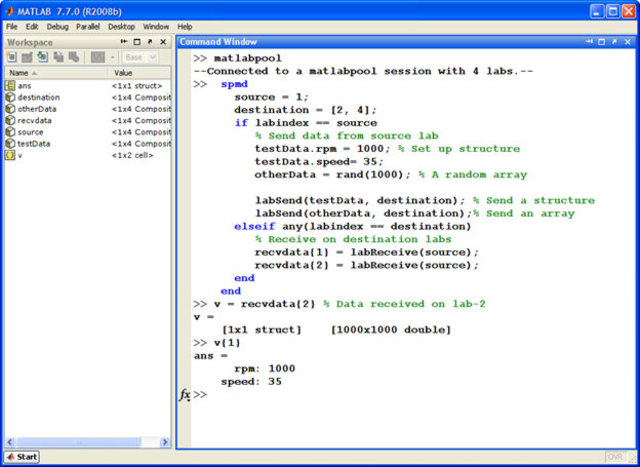Select the otherData variable row
The height and width of the screenshot is (467, 640).
(x=87, y=109)
